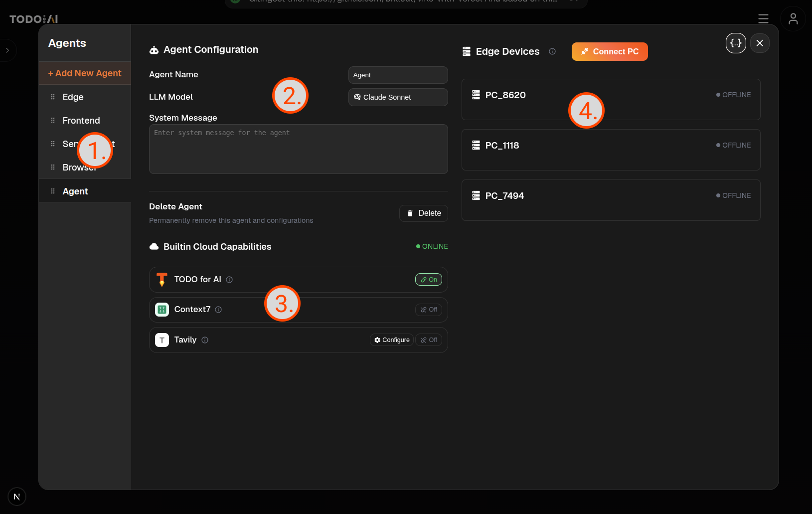
Task: Click into the System Message text area
Action: 298,149
